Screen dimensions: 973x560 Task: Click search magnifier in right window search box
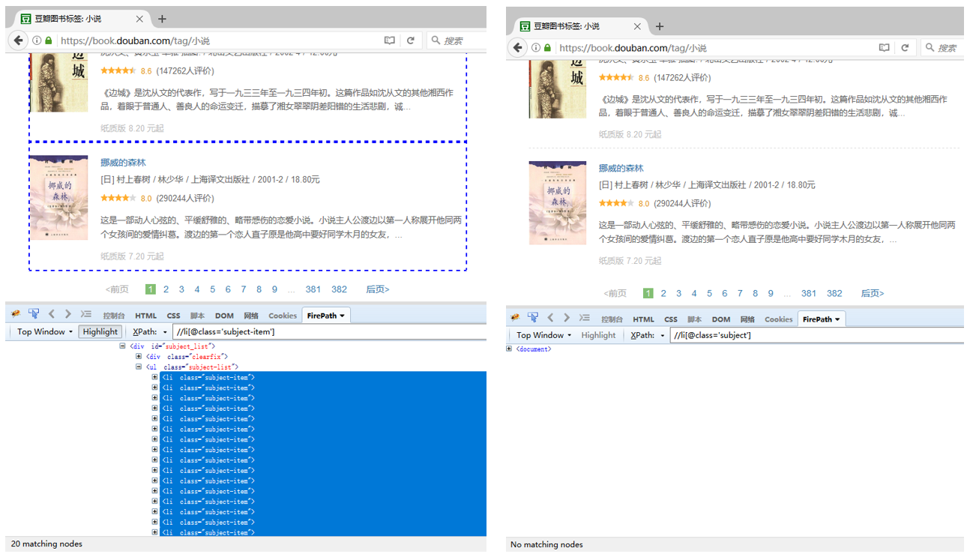[x=930, y=47]
